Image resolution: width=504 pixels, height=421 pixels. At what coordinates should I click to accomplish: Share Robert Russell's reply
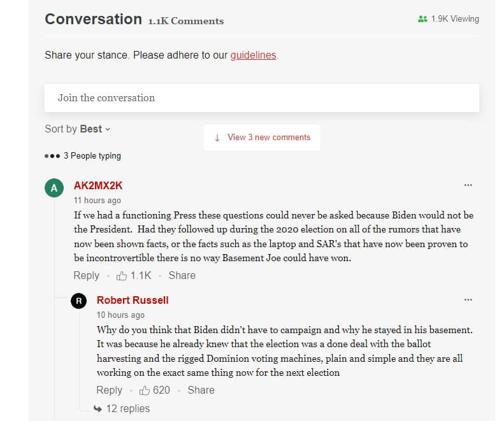pos(201,390)
